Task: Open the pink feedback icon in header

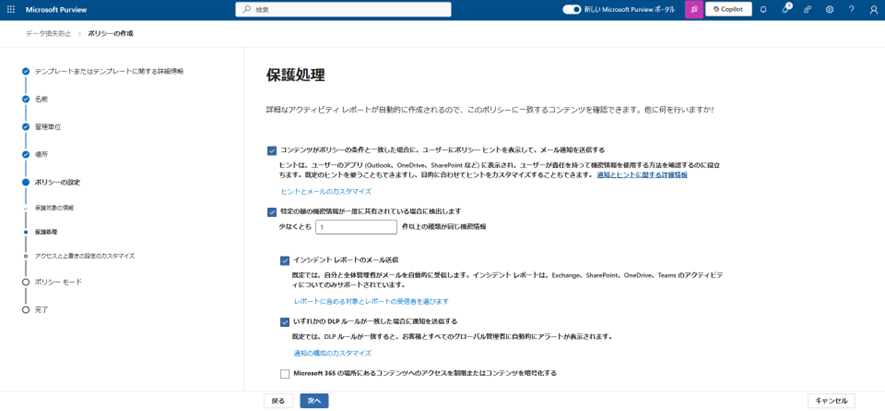Action: pyautogui.click(x=693, y=9)
